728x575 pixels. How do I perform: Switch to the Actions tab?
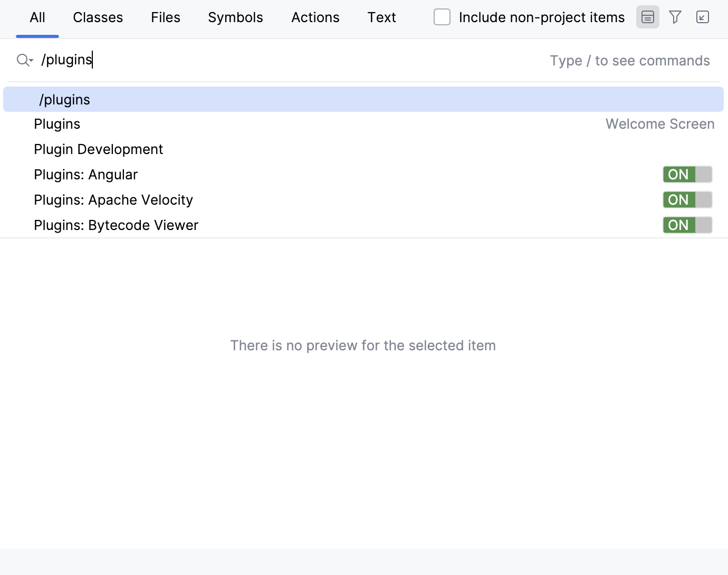point(315,17)
